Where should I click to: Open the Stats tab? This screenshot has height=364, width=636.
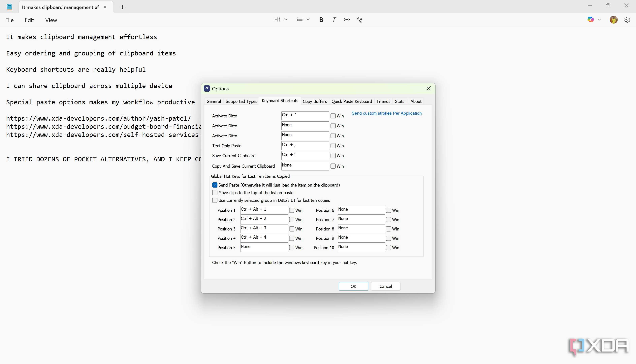(399, 102)
